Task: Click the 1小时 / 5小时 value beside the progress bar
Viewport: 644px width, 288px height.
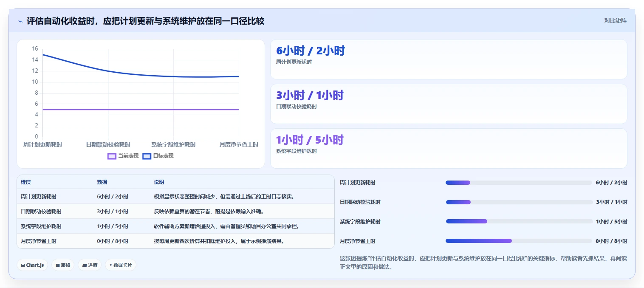Action: tap(611, 222)
